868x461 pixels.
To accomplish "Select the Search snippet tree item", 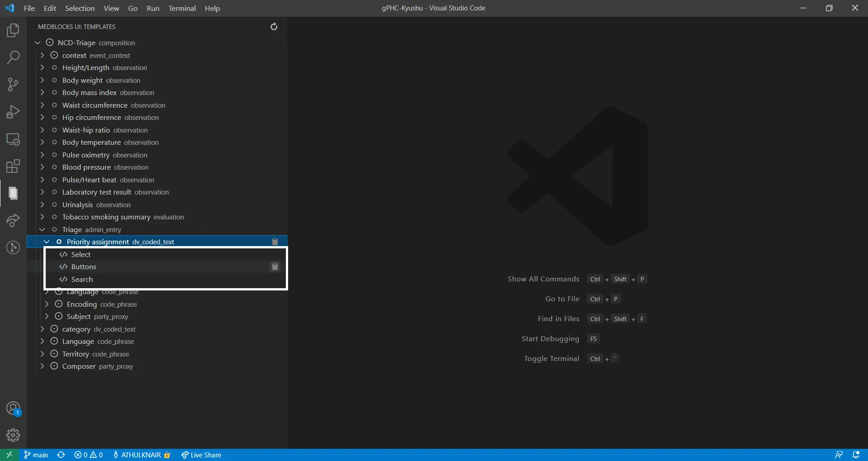I will pos(82,280).
